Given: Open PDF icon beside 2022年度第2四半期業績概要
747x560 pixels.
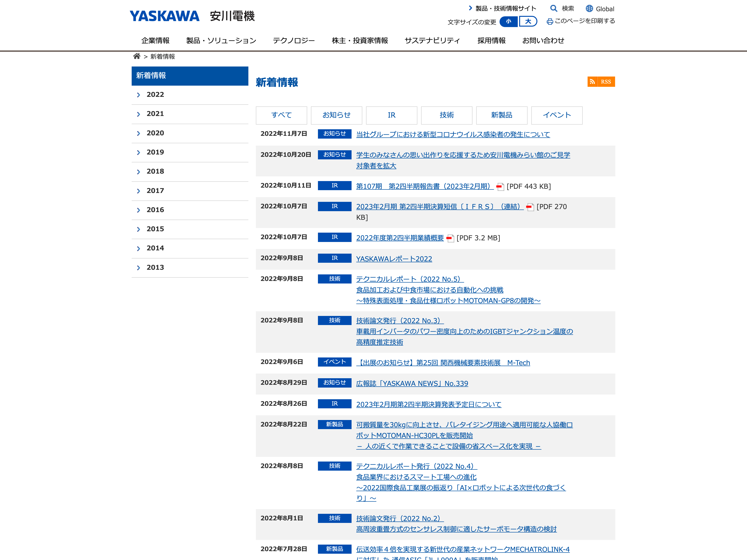Looking at the screenshot, I should click(450, 238).
